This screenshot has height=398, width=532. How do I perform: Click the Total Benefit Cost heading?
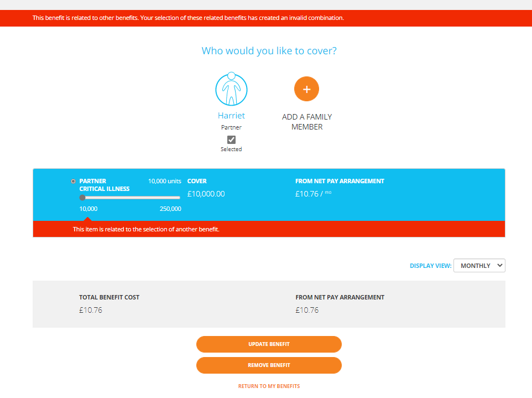109,297
